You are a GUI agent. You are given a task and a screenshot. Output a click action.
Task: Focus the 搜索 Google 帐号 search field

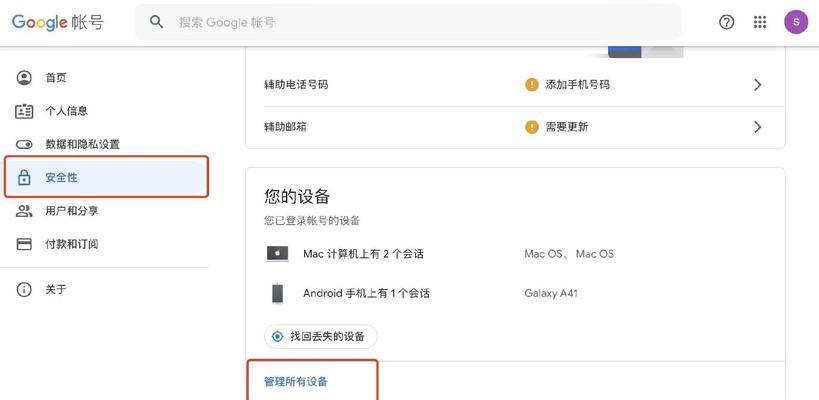click(x=408, y=22)
